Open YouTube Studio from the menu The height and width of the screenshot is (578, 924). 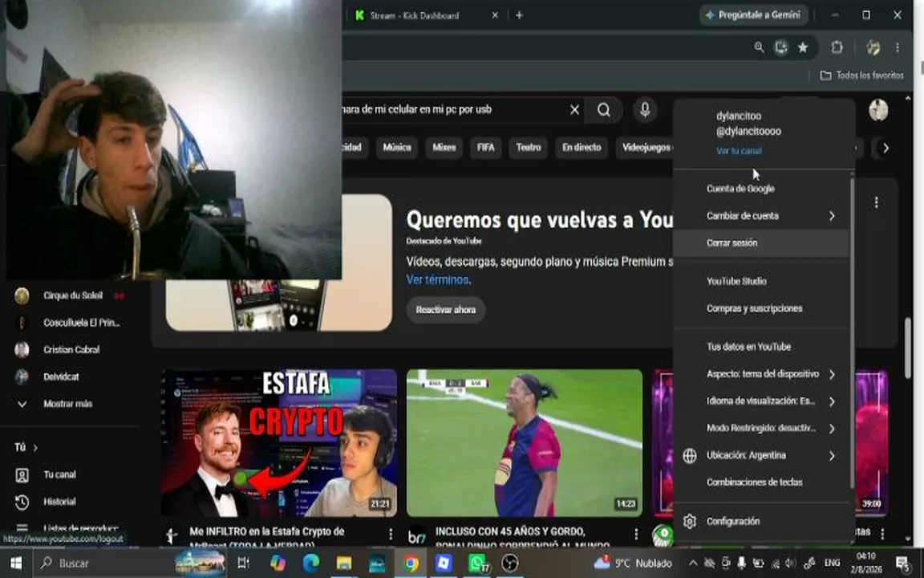click(760, 281)
